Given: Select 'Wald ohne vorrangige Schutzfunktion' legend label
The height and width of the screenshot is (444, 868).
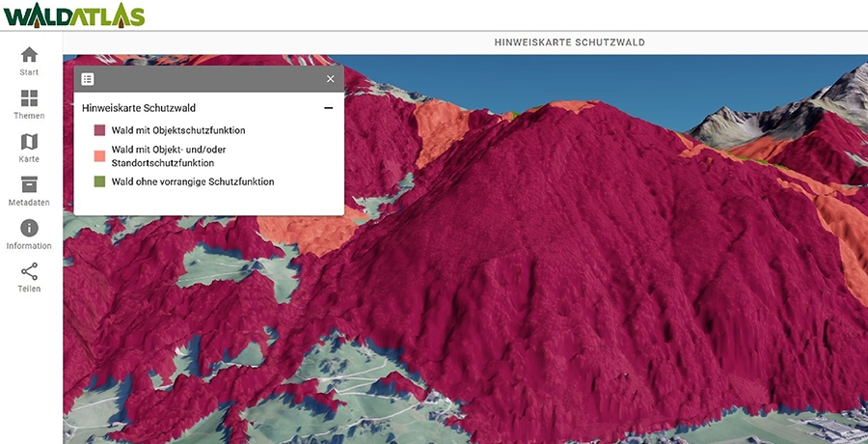Looking at the screenshot, I should 193,181.
